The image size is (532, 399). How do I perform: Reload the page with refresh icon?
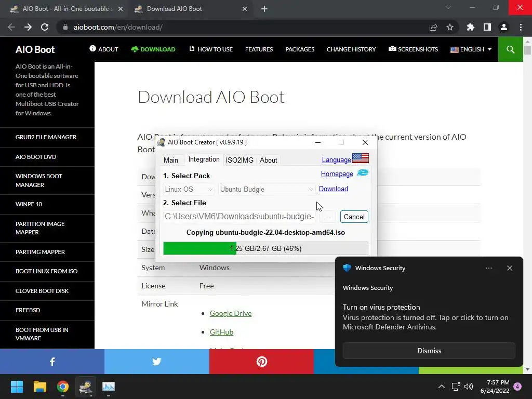[45, 27]
